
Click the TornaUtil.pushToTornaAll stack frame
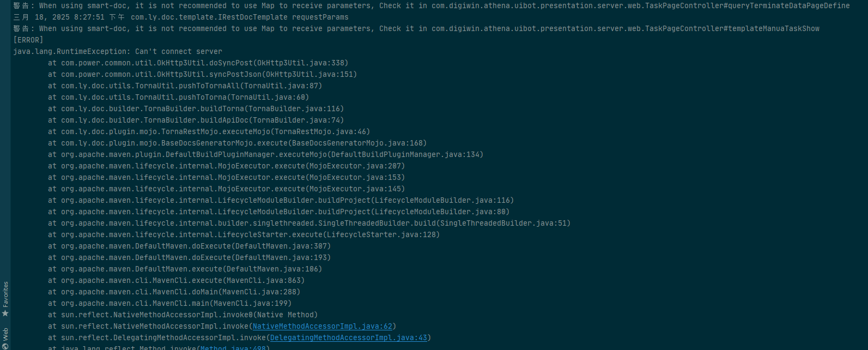(x=185, y=86)
